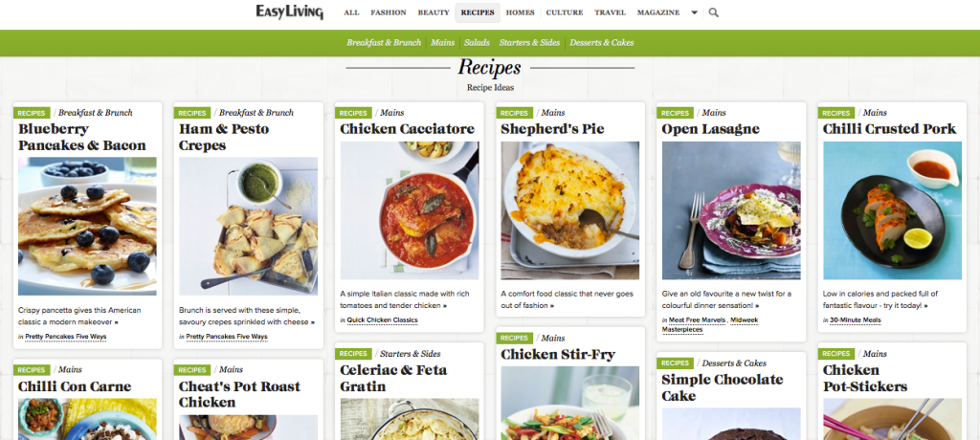Viewport: 980px width, 440px height.
Task: View the Blueberry Pancakes image
Action: click(87, 227)
